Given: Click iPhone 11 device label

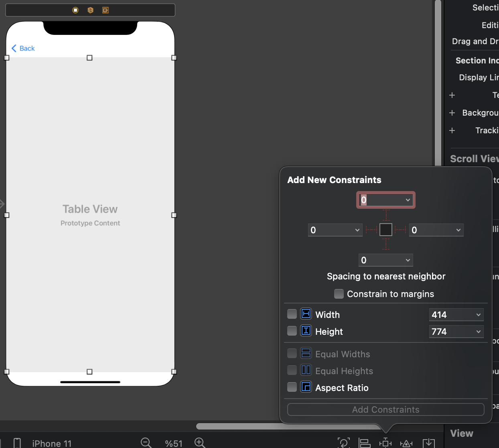Looking at the screenshot, I should click(x=52, y=444).
